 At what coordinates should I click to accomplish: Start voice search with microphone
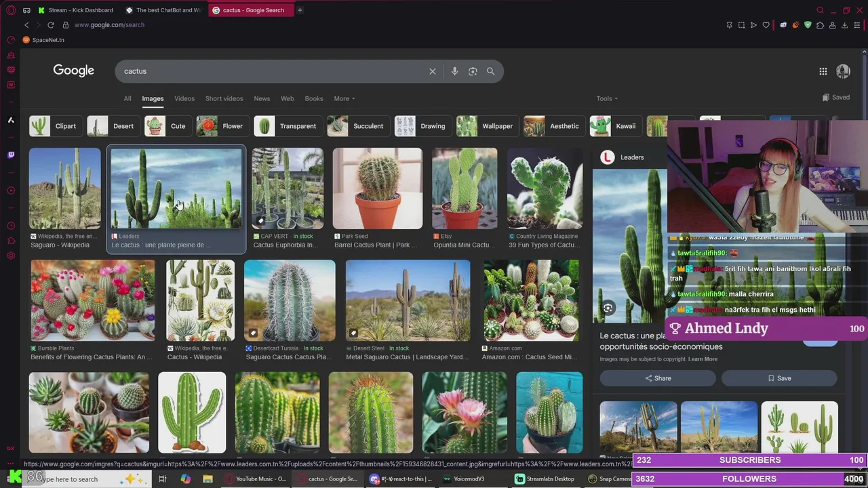454,71
